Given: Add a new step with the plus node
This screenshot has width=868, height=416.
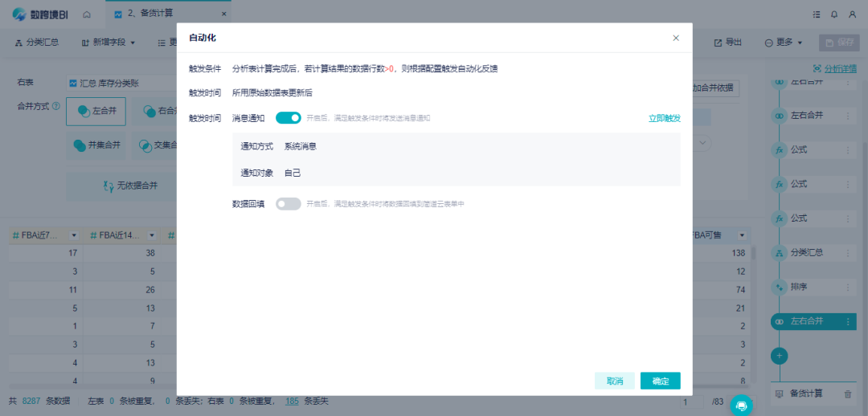Looking at the screenshot, I should point(780,356).
